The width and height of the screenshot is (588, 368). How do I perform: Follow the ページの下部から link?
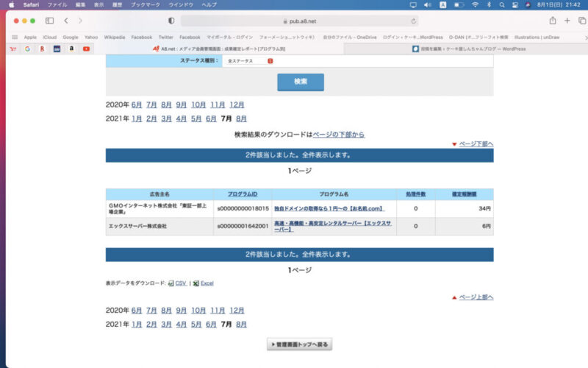tap(338, 135)
